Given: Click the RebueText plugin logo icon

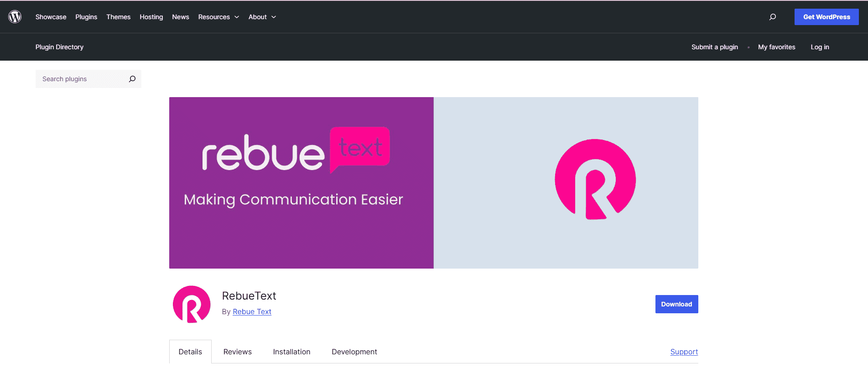Looking at the screenshot, I should tap(192, 304).
